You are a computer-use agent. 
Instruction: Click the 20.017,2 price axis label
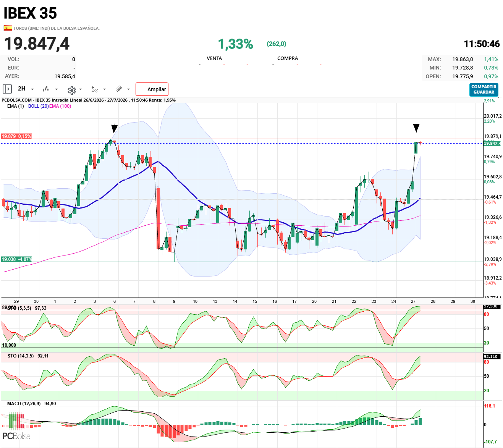point(493,116)
